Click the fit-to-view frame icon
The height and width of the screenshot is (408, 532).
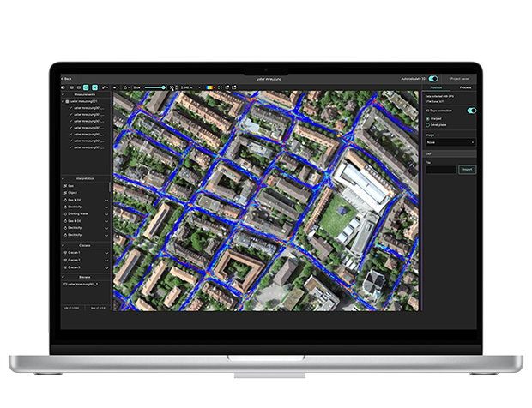pos(220,87)
